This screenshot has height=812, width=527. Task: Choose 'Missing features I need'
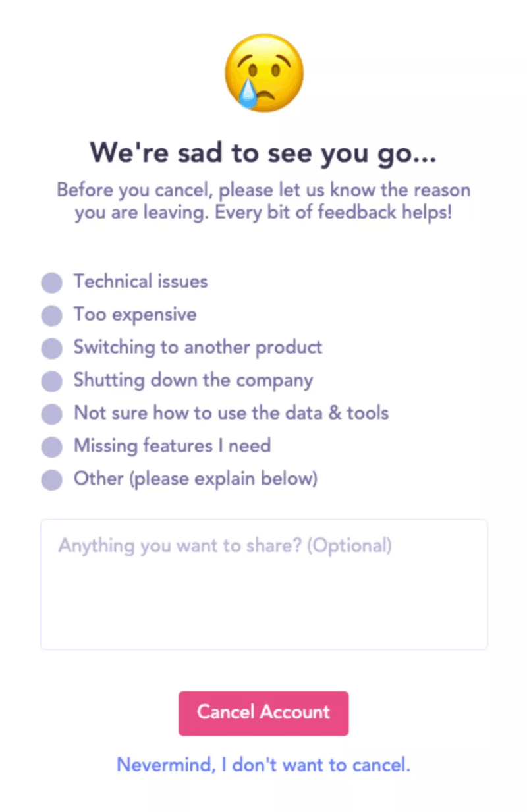51,447
